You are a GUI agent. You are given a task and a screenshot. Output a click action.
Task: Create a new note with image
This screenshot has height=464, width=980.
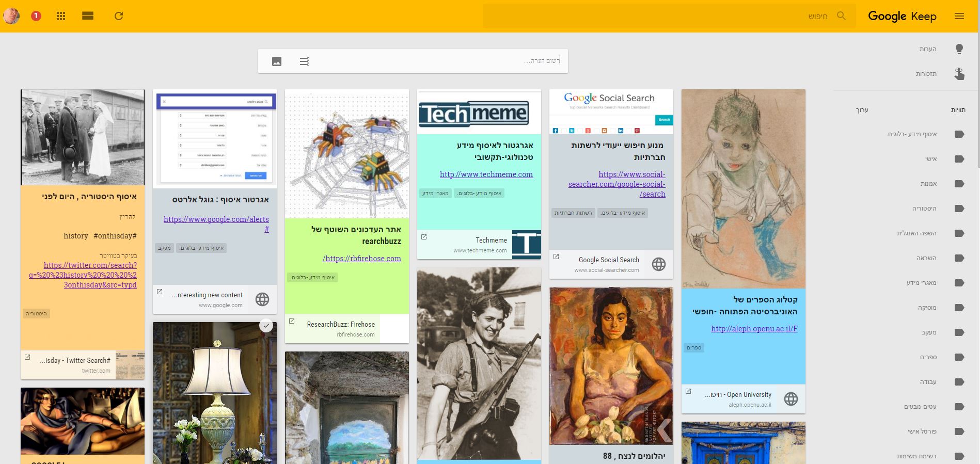click(x=277, y=61)
